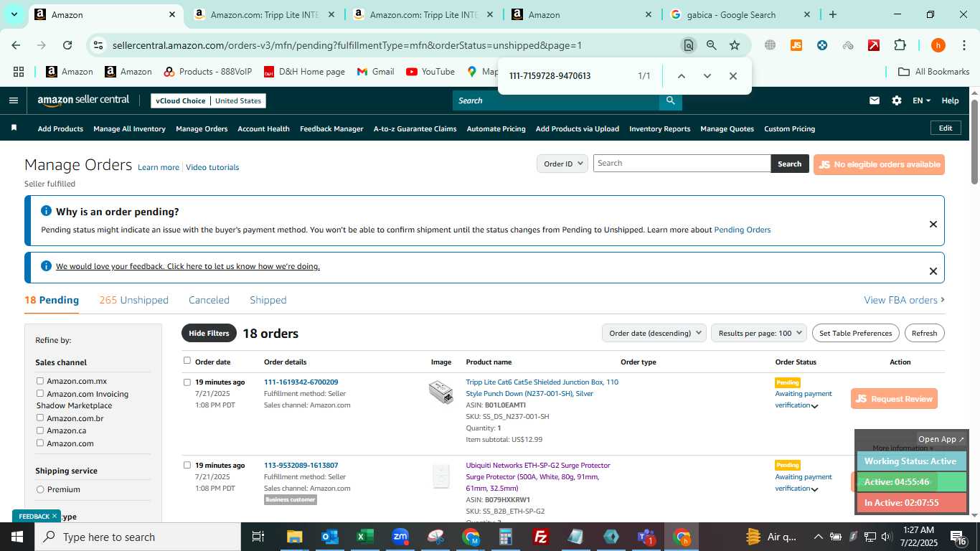
Task: Open the EN language dropdown
Action: pyautogui.click(x=921, y=100)
